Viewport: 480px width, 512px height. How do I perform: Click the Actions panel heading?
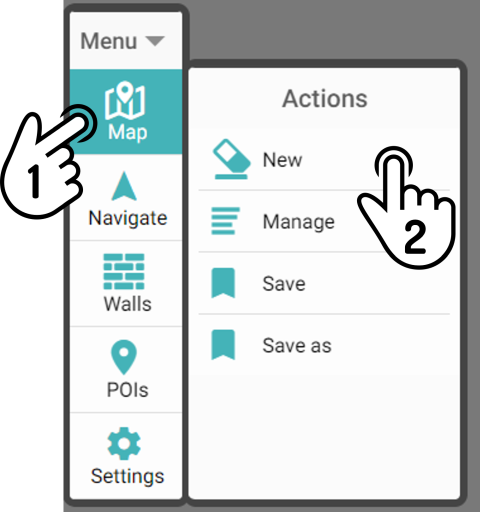pyautogui.click(x=325, y=99)
